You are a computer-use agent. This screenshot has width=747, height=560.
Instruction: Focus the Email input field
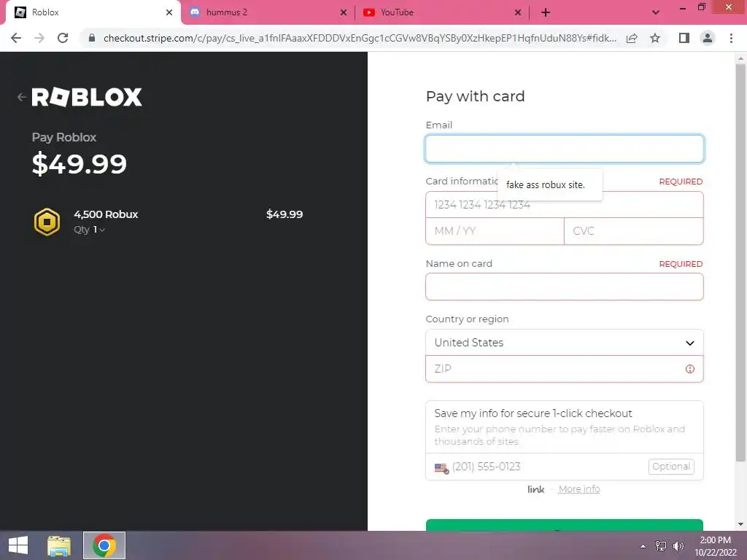pos(564,149)
